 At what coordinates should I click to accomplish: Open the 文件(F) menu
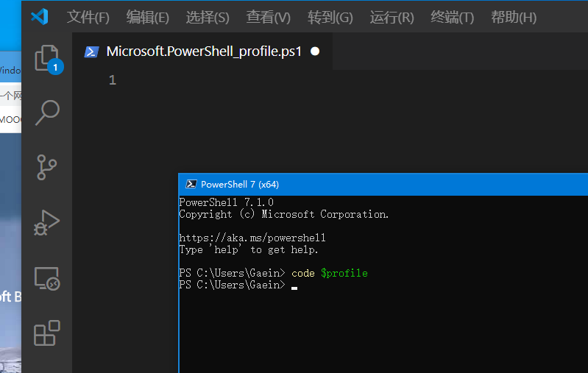(x=88, y=17)
